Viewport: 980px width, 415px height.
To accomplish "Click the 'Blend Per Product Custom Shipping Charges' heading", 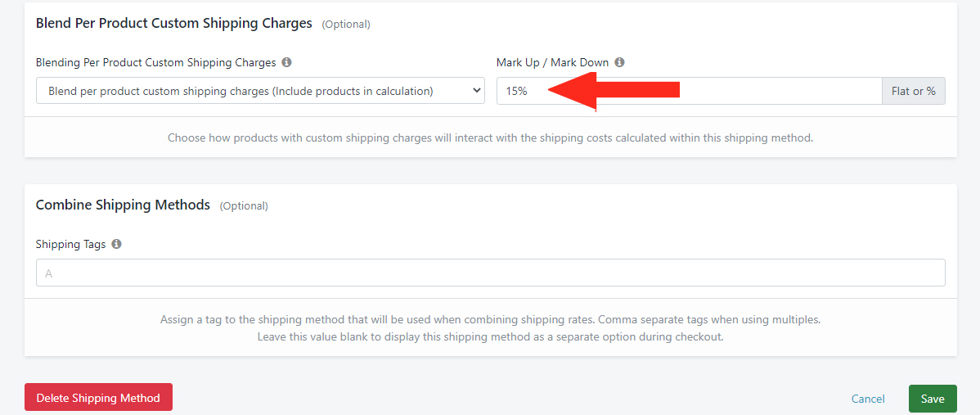I will (x=173, y=23).
